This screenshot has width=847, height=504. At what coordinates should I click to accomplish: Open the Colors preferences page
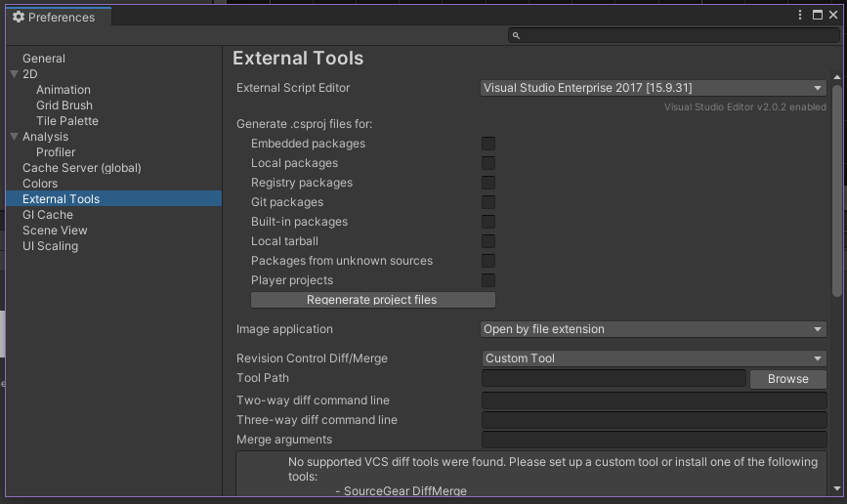[40, 184]
